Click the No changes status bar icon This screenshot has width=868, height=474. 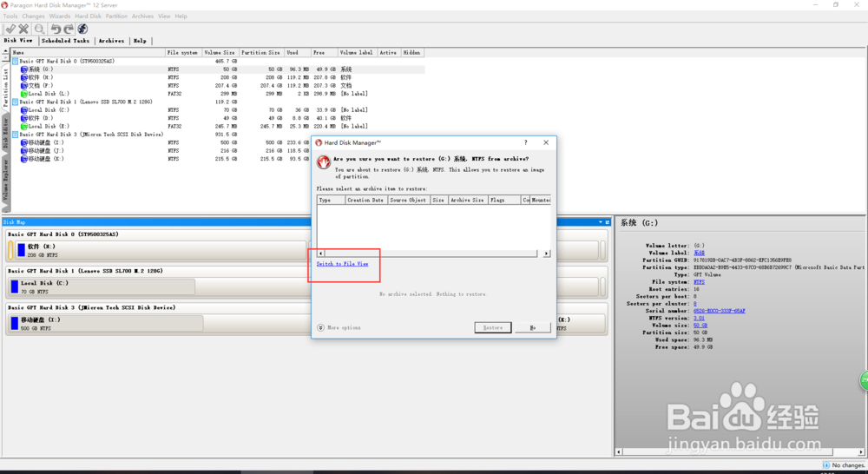coord(826,465)
